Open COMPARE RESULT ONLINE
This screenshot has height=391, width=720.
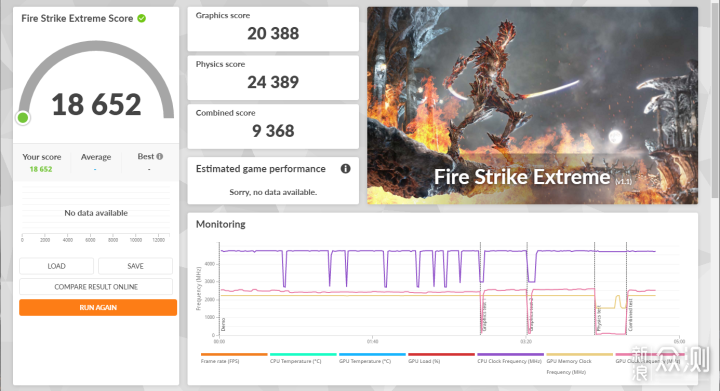[96, 287]
